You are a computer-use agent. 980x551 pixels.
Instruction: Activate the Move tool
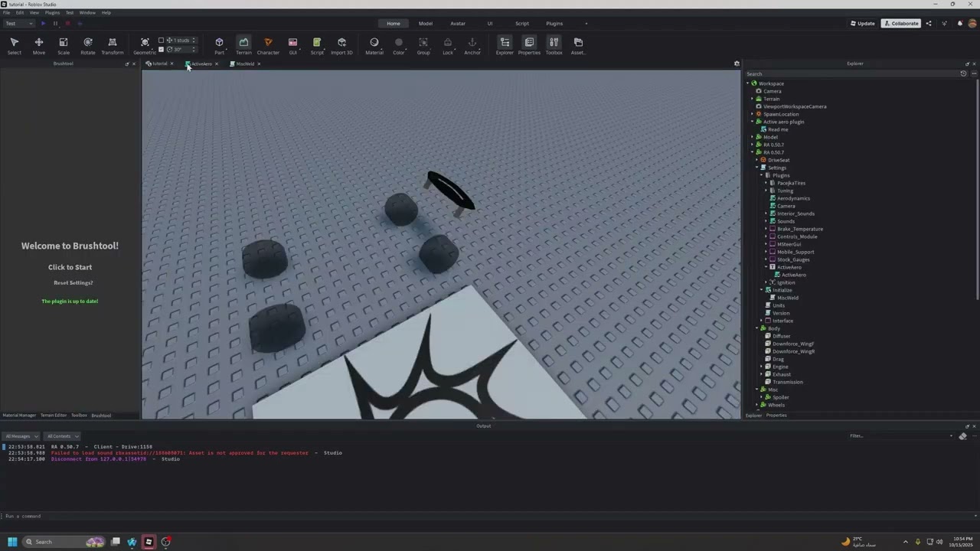pos(38,46)
